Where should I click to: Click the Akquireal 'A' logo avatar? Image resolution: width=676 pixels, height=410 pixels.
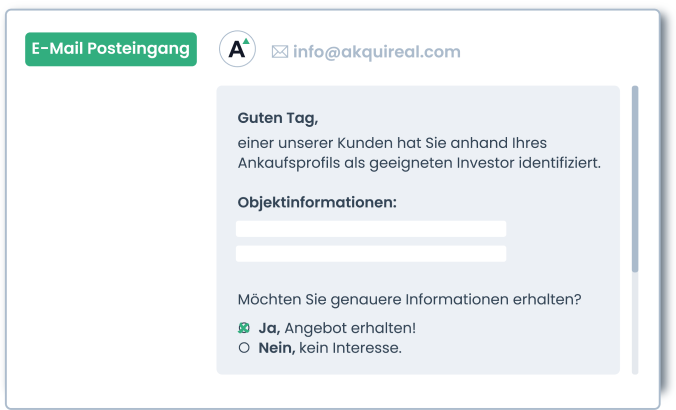[237, 49]
